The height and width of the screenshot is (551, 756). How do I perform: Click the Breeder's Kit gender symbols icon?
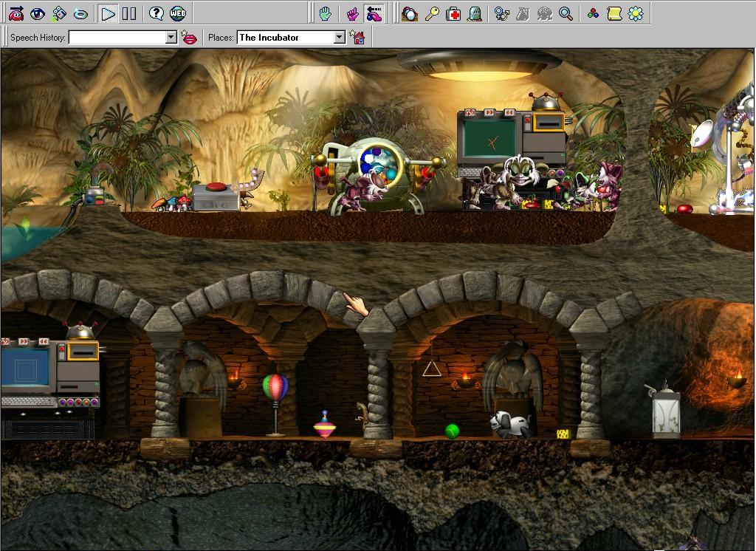pyautogui.click(x=501, y=13)
